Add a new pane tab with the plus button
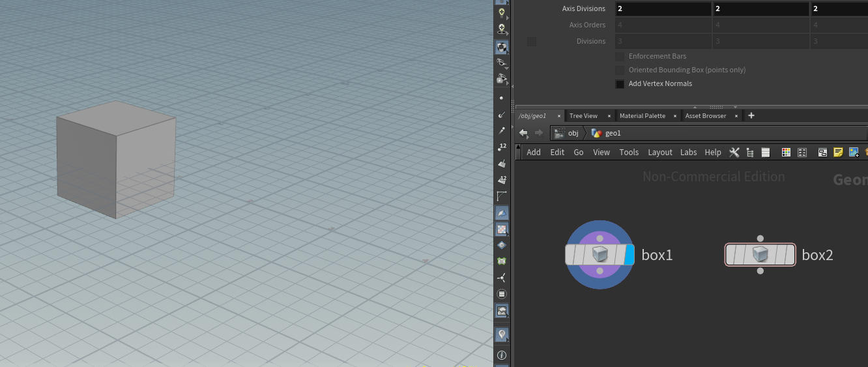868x367 pixels. click(x=751, y=115)
